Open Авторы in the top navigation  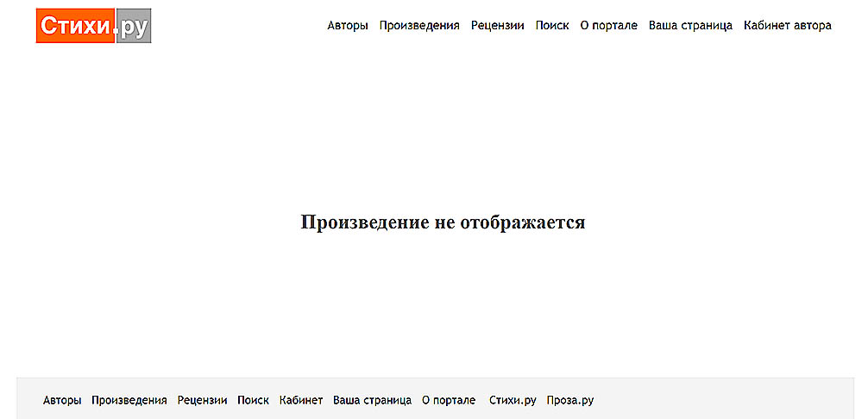click(x=348, y=25)
